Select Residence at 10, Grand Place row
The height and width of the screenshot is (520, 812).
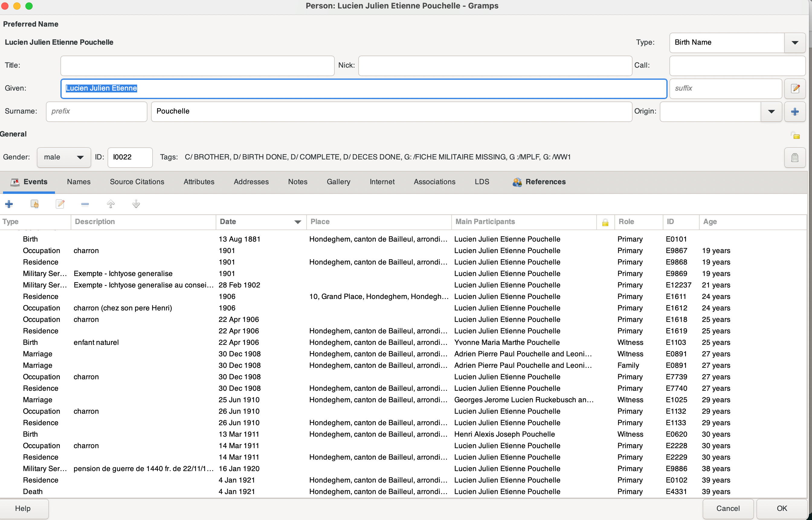403,297
